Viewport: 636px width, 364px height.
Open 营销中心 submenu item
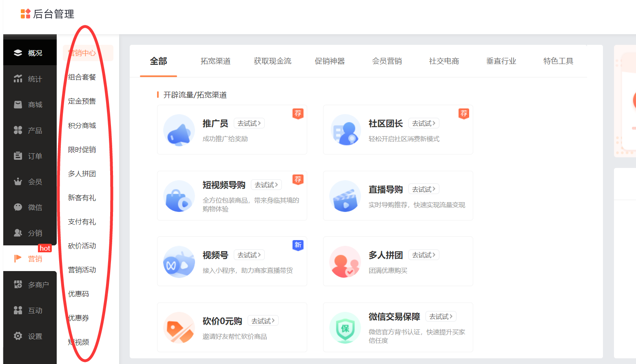(x=88, y=53)
